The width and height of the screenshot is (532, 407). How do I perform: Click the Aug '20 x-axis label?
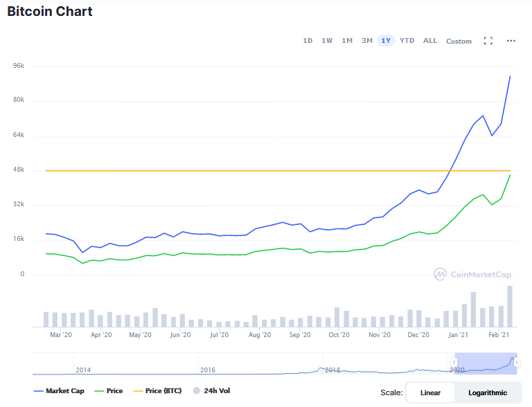point(260,335)
